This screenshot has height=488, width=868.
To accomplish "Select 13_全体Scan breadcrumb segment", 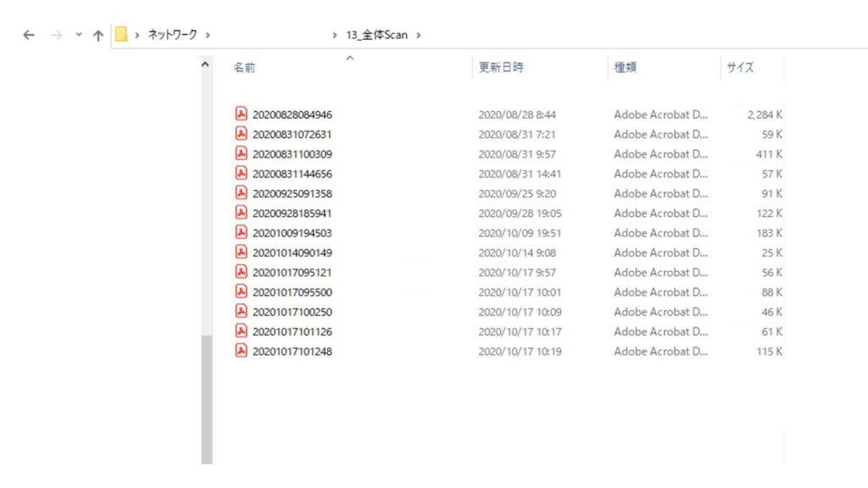I will (x=377, y=35).
